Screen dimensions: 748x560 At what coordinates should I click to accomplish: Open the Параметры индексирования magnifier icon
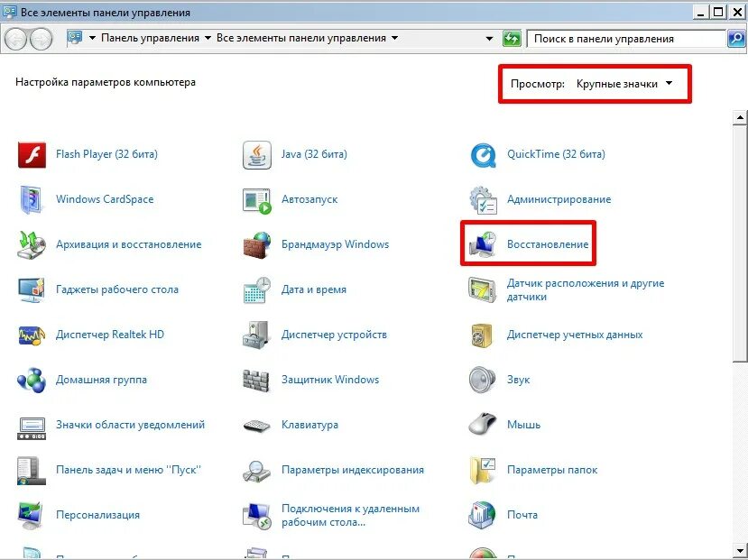(x=257, y=471)
